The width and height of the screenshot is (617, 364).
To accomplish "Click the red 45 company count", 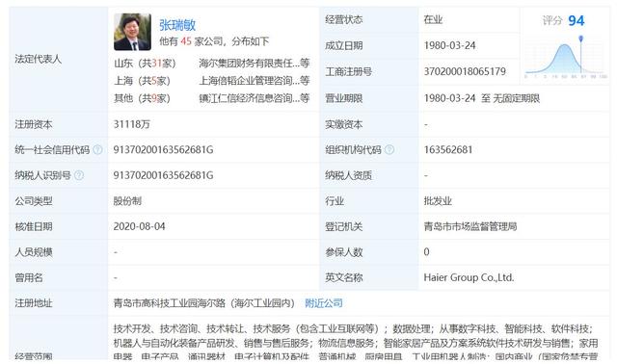I will [x=186, y=41].
